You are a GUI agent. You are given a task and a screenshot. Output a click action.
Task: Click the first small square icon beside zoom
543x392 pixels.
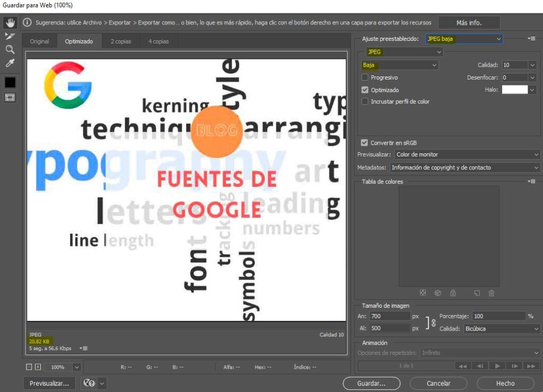click(29, 367)
